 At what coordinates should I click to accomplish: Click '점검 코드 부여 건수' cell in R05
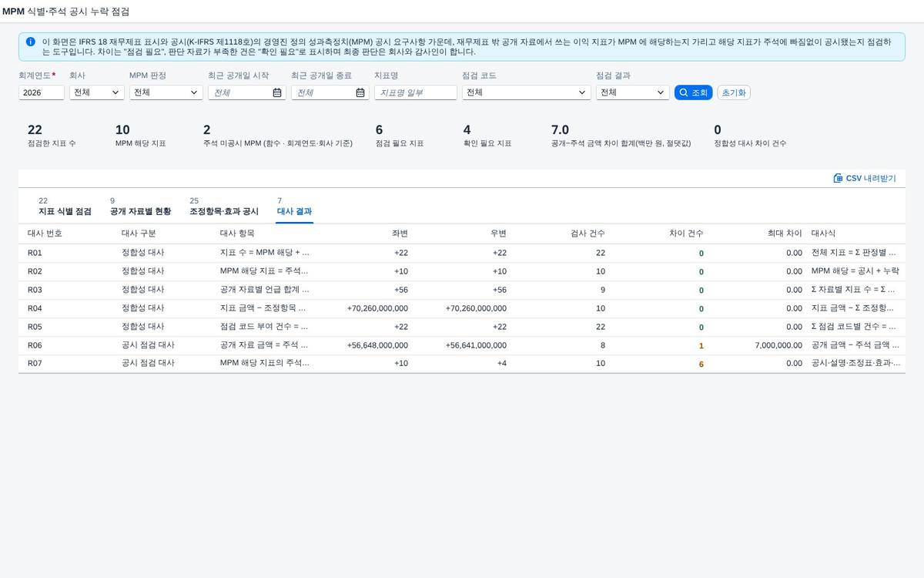tap(265, 327)
